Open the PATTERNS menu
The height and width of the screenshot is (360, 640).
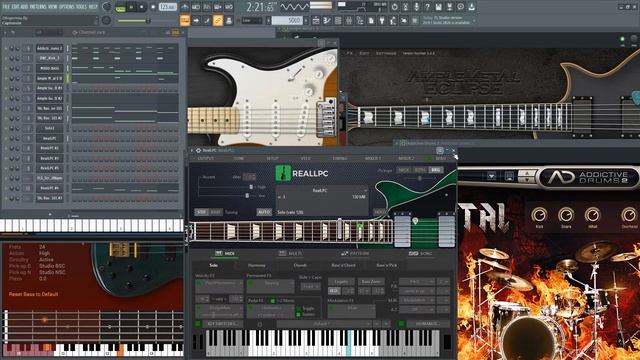pos(38,7)
